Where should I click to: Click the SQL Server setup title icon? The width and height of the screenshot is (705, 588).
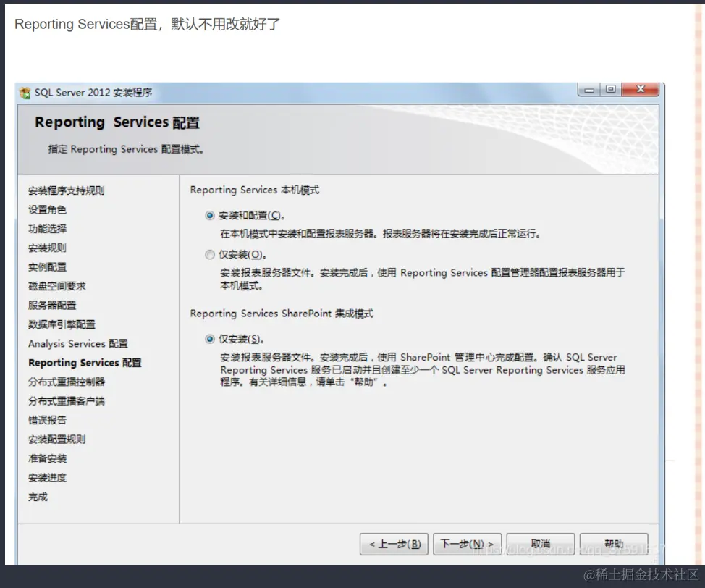coord(25,93)
